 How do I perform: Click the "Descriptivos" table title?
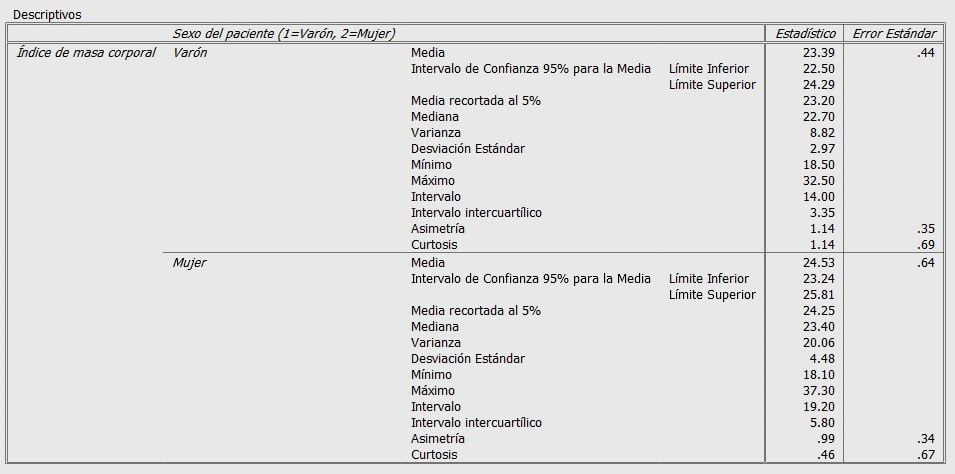(x=47, y=15)
